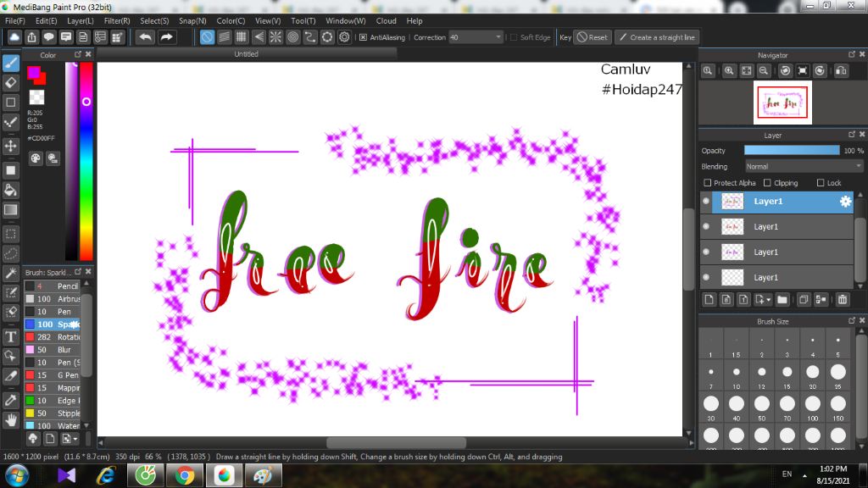
Task: Enable circle snap guide
Action: pyautogui.click(x=292, y=37)
